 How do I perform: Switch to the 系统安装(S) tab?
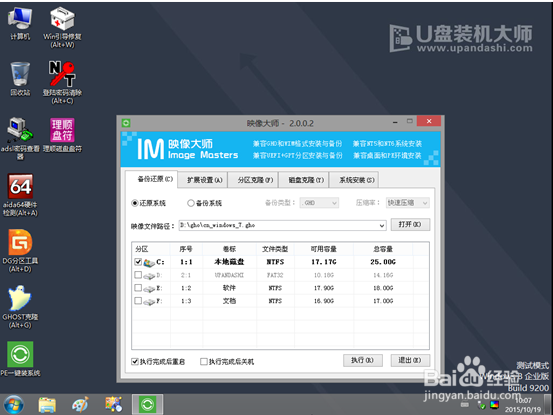point(354,180)
